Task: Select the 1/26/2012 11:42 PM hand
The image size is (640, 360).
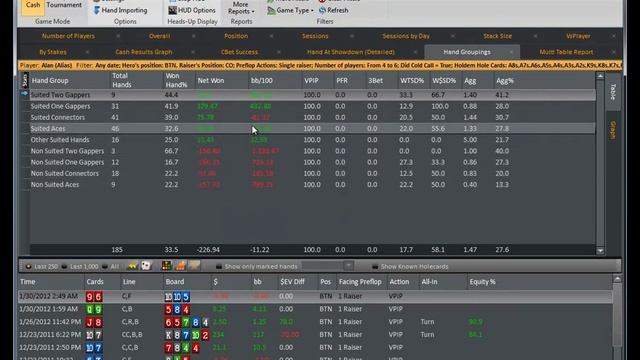Action: coord(315,322)
